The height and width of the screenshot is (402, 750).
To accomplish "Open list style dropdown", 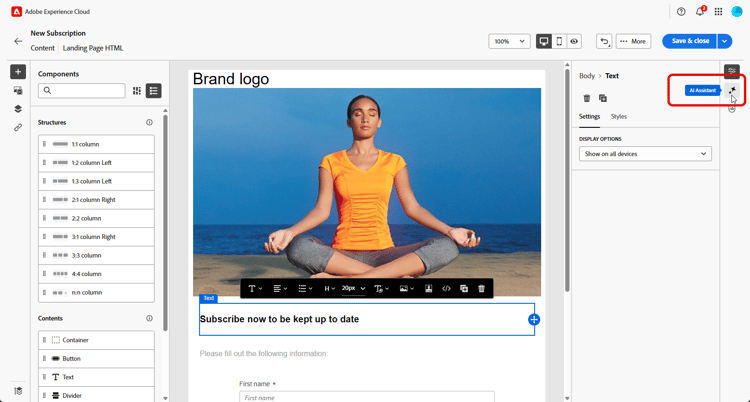I will (x=305, y=289).
